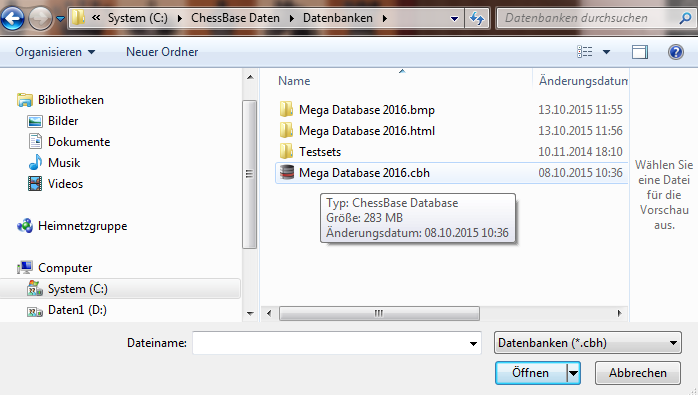This screenshot has width=698, height=395.
Task: Click the Videos film icon
Action: click(35, 183)
